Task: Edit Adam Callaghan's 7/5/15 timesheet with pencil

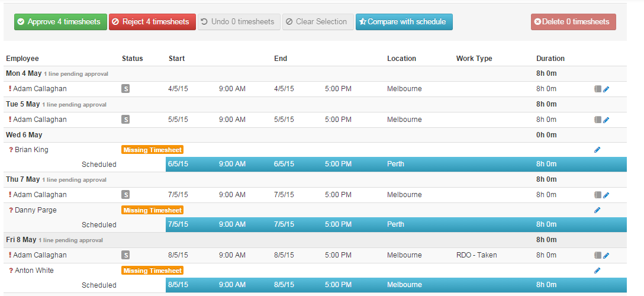Action: [606, 195]
